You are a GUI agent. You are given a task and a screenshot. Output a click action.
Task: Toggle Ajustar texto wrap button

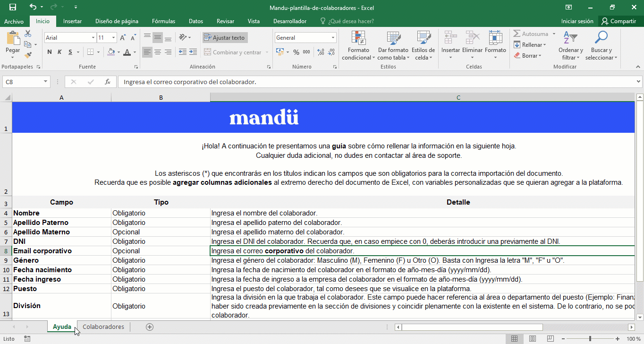pyautogui.click(x=225, y=38)
